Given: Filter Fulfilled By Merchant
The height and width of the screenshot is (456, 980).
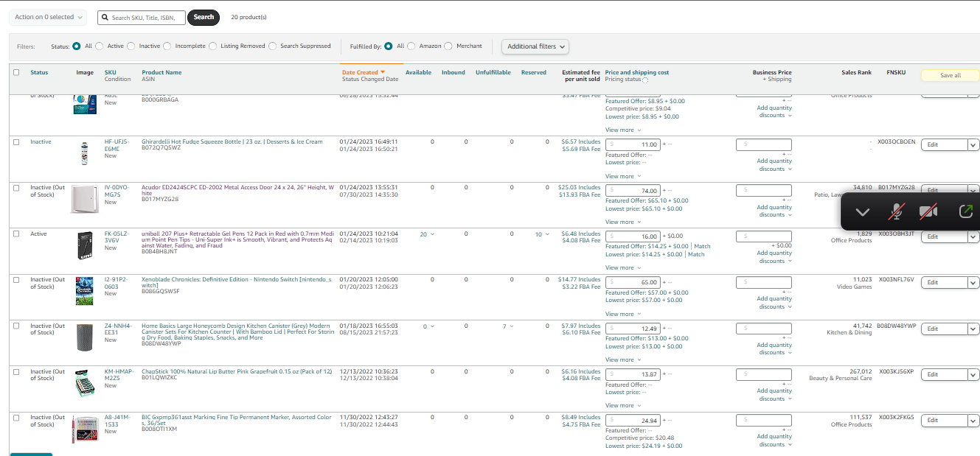Looking at the screenshot, I should [x=448, y=46].
